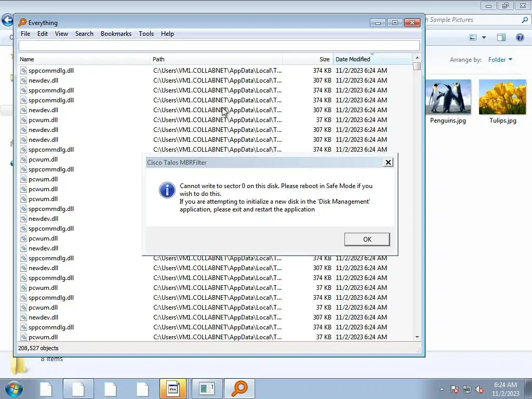Click the 37 KB size of last row

click(324, 337)
